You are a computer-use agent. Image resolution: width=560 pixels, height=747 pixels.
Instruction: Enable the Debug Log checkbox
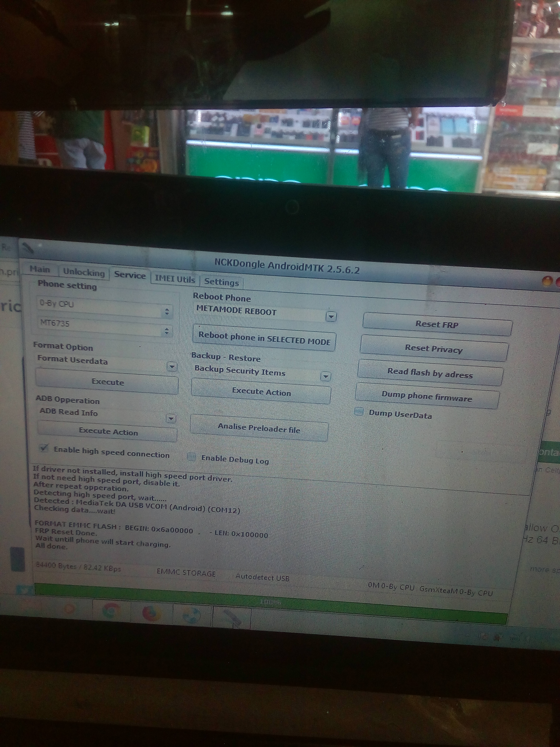tap(191, 457)
